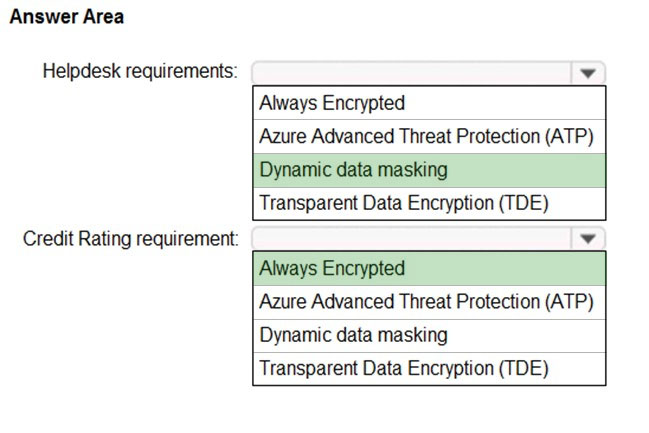This screenshot has height=433, width=649.
Task: Click the Credit Rating requirement combo box field
Action: [428, 238]
